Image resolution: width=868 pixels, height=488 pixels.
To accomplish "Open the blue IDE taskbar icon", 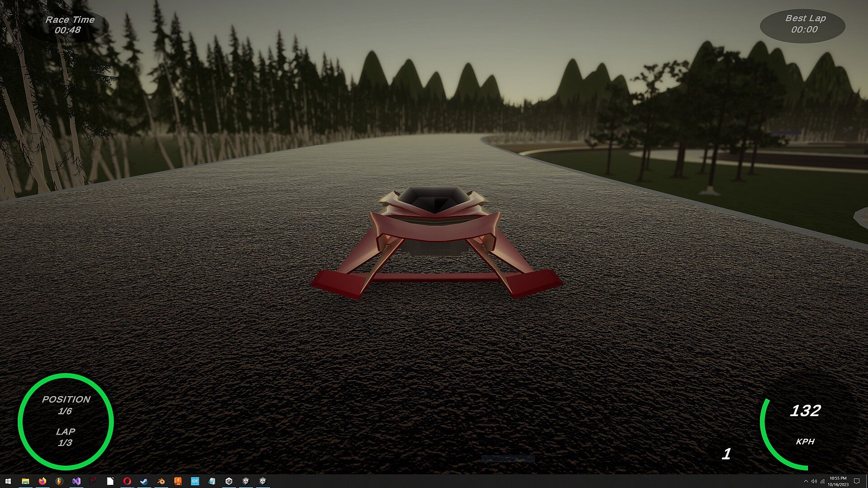I will coord(195,481).
